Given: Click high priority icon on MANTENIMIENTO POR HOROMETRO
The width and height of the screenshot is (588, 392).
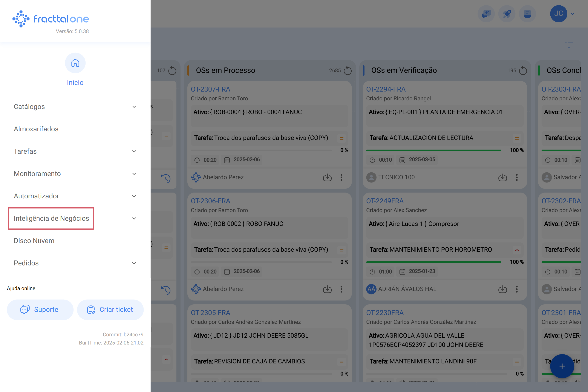Looking at the screenshot, I should pos(517,250).
